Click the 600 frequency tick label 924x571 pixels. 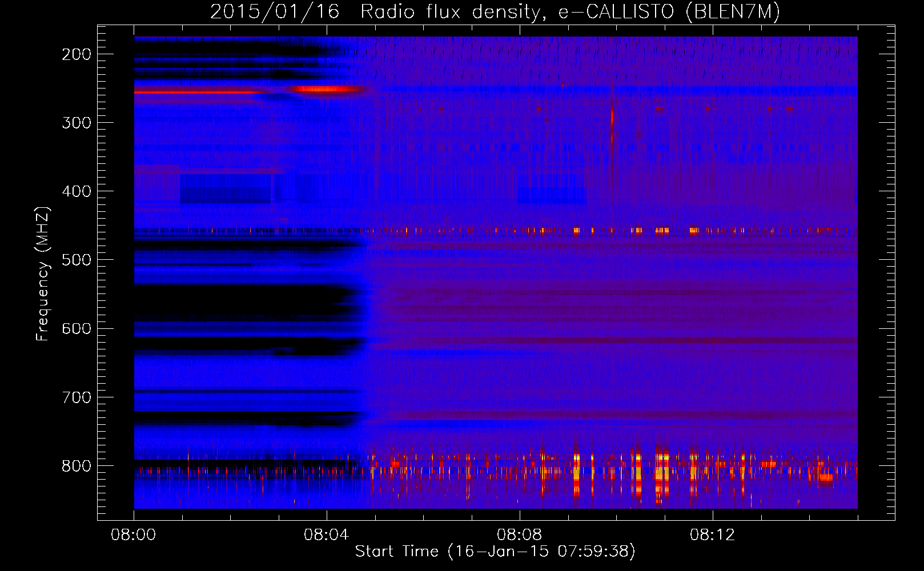click(x=77, y=328)
